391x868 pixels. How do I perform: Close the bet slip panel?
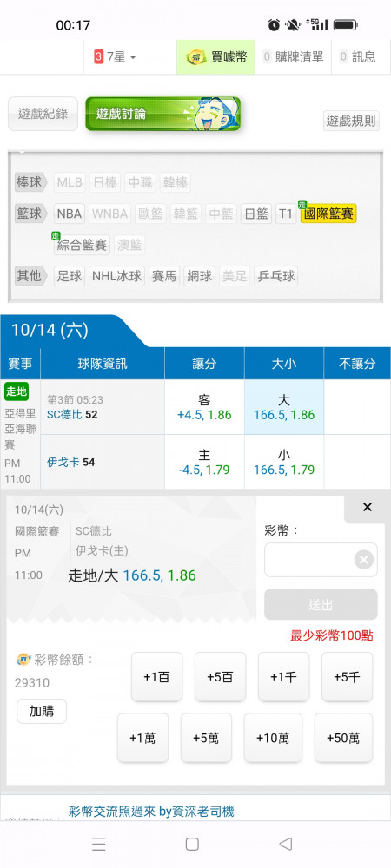point(368,507)
